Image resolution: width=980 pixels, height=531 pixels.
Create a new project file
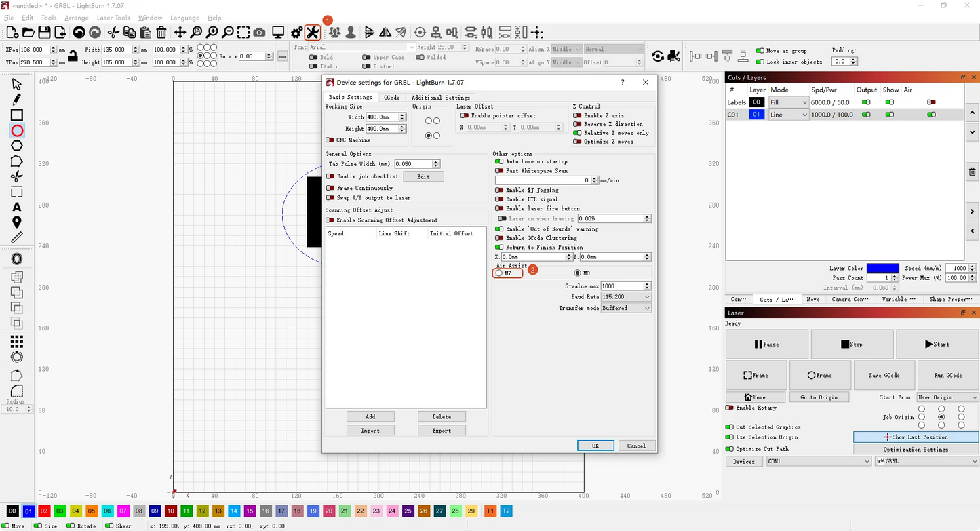[12, 32]
